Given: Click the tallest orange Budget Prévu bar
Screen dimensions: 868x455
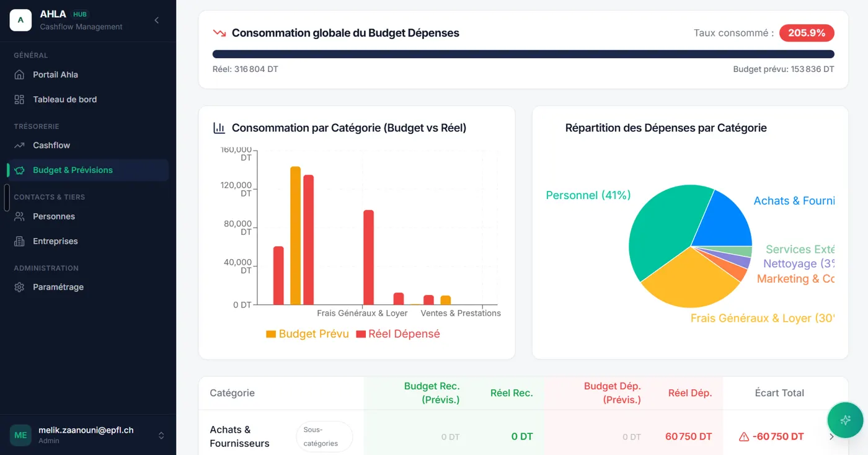Looking at the screenshot, I should [x=295, y=236].
